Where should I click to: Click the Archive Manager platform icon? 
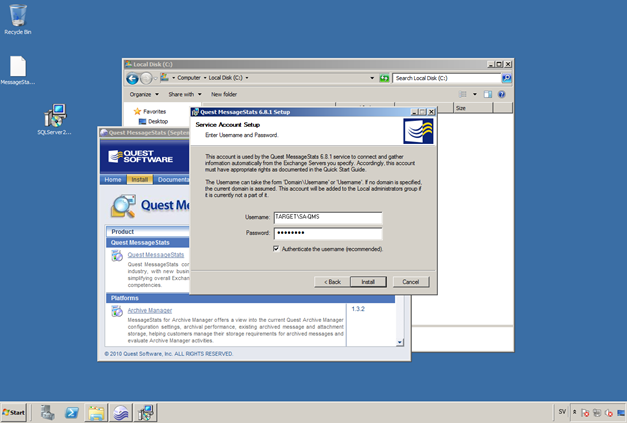click(117, 311)
